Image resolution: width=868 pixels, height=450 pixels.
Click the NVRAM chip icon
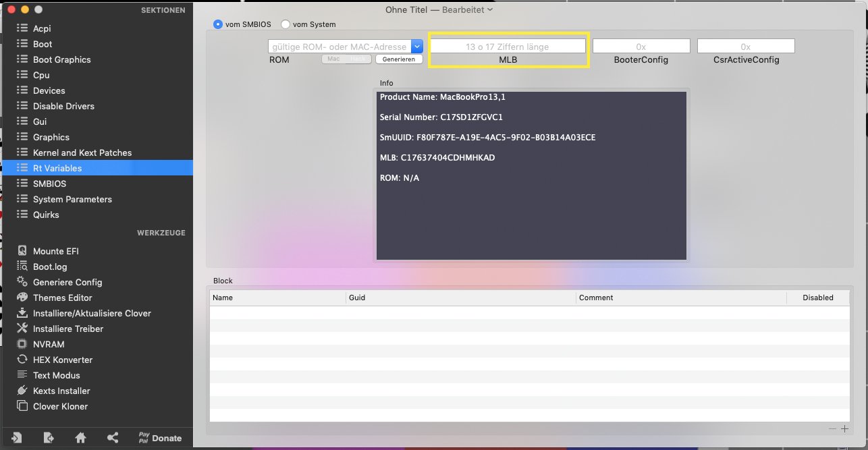point(22,344)
